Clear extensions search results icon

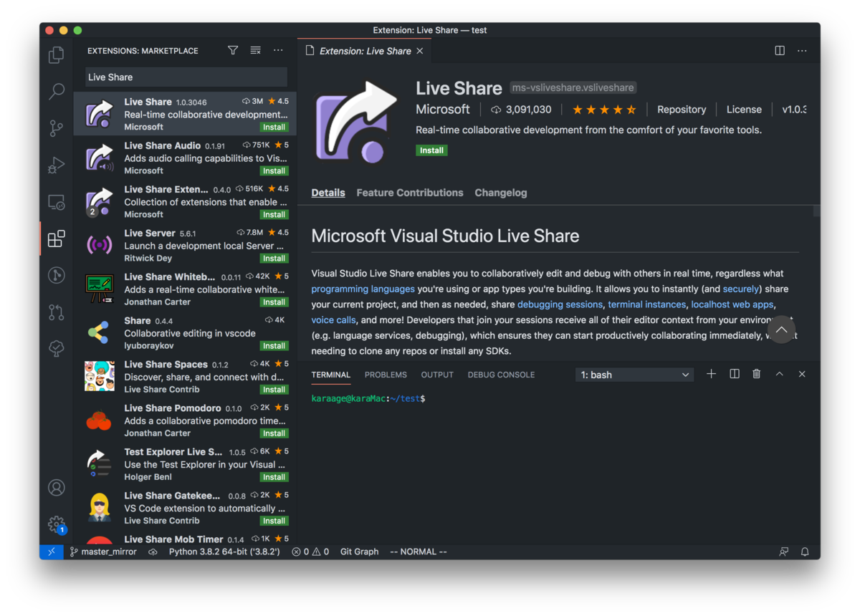click(255, 51)
